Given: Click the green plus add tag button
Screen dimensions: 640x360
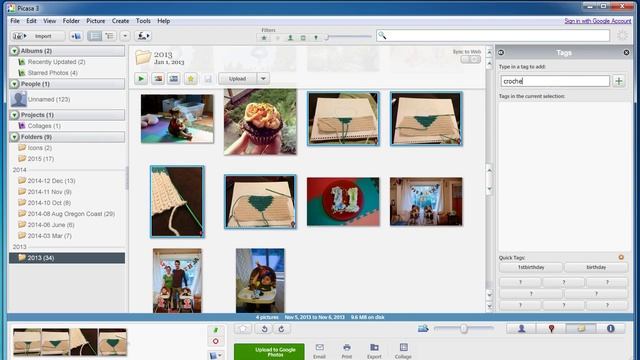Looking at the screenshot, I should click(x=619, y=81).
